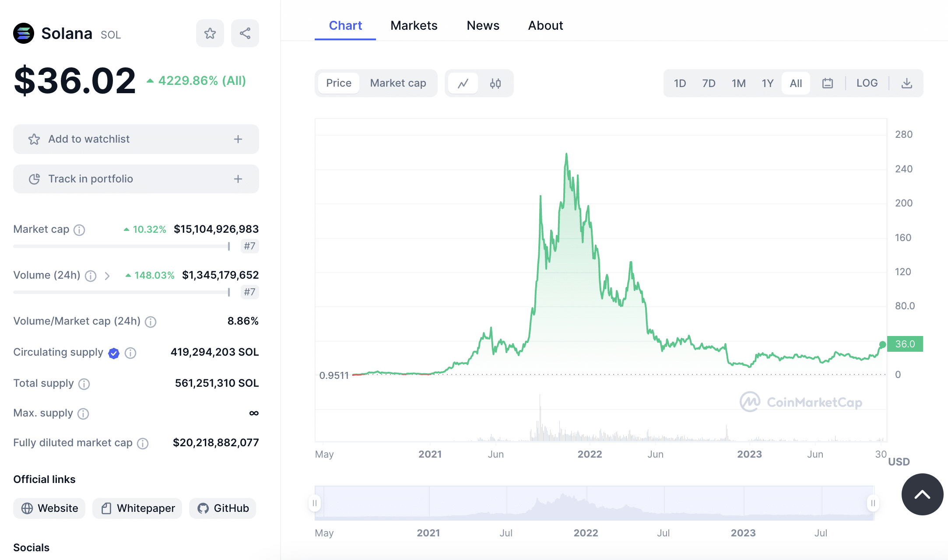The width and height of the screenshot is (948, 560).
Task: Click Max. supply info icon
Action: (83, 413)
